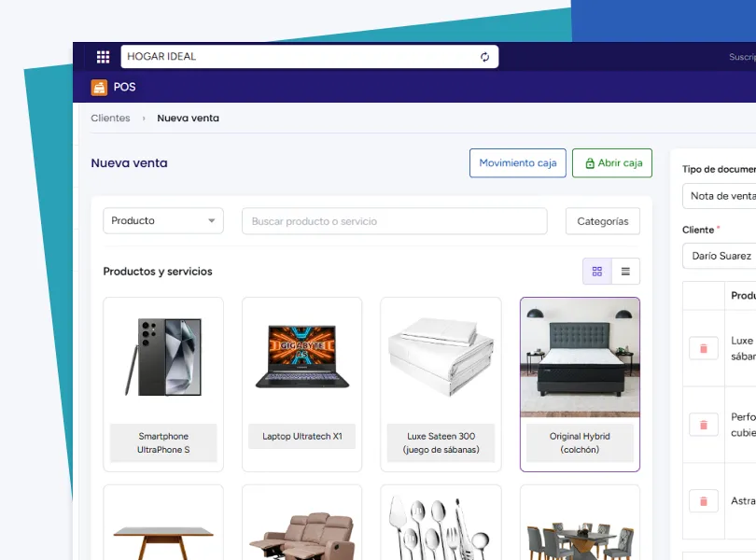756x560 pixels.
Task: Add the Laptop Ultratech X1 product
Action: (x=301, y=385)
